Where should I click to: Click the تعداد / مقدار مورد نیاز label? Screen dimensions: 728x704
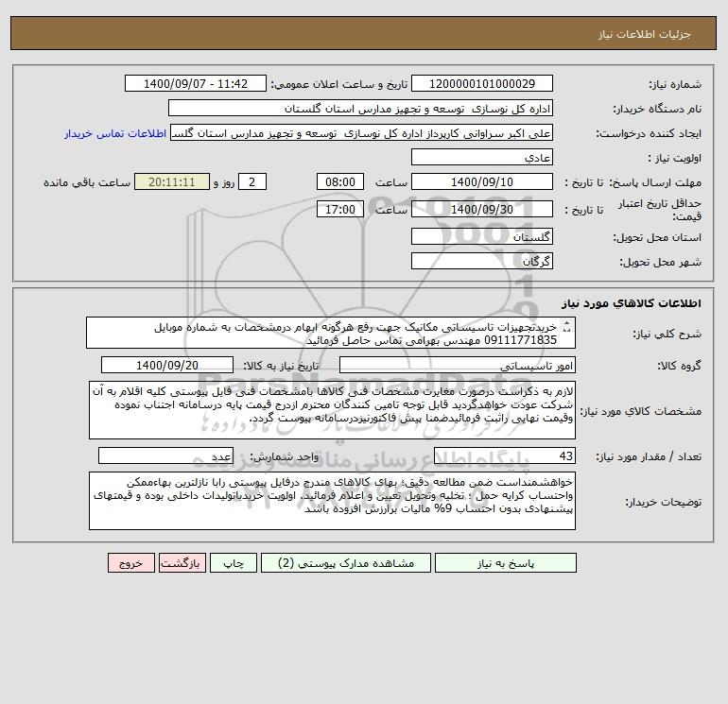pyautogui.click(x=649, y=456)
